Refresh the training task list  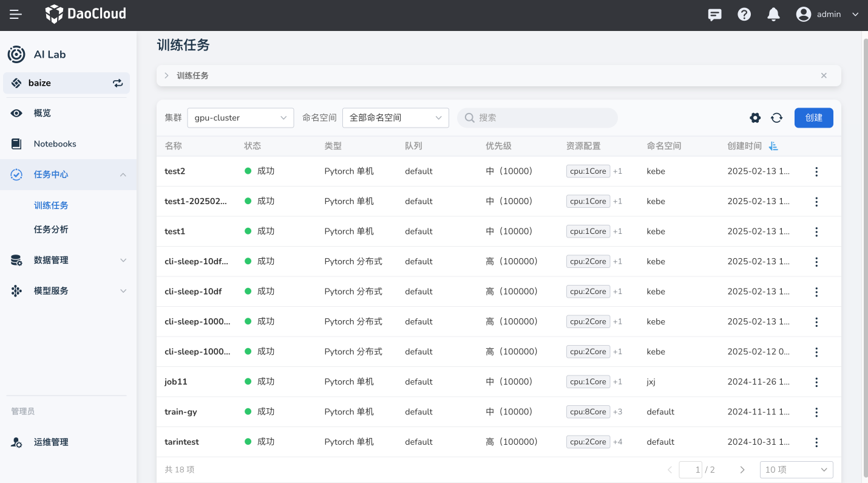click(776, 118)
